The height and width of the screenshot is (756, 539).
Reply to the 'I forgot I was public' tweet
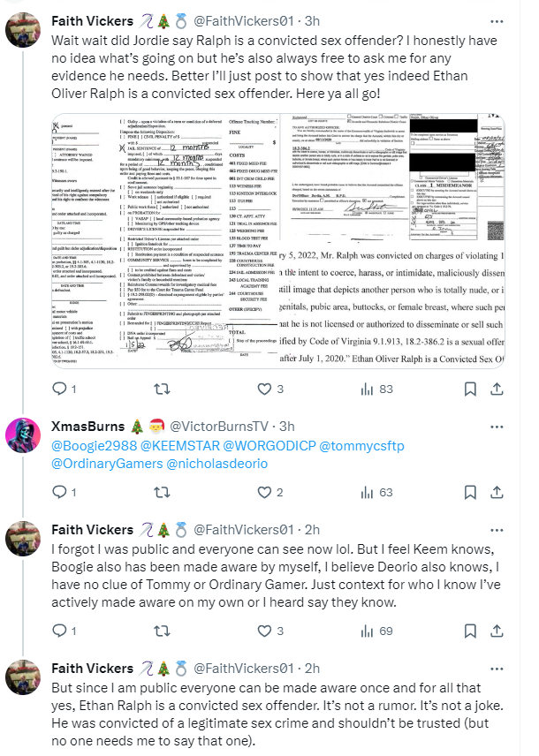click(64, 631)
